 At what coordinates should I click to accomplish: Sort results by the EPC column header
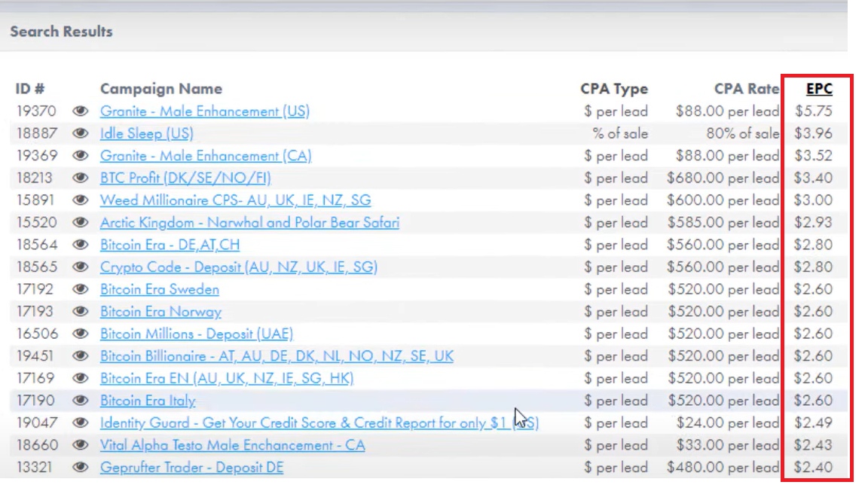(819, 89)
